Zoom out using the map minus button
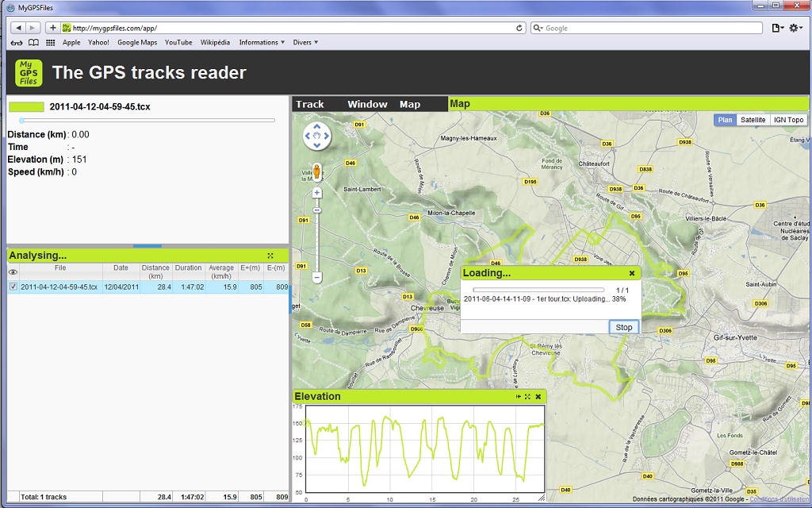Viewport: 812px width, 508px height. (x=317, y=278)
